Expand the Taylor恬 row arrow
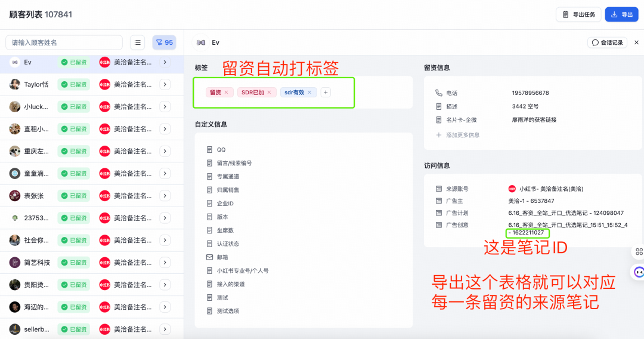Screen dimensions: 644x339 coord(165,84)
